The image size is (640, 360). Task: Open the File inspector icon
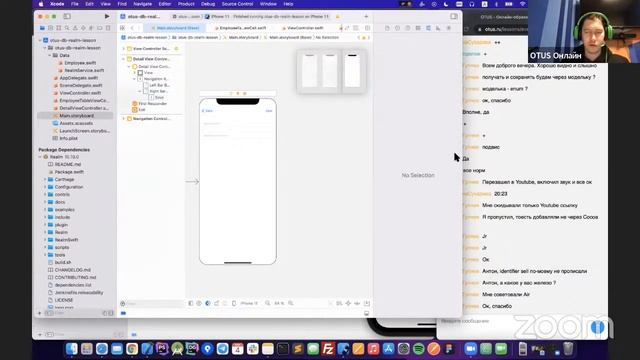pyautogui.click(x=387, y=28)
